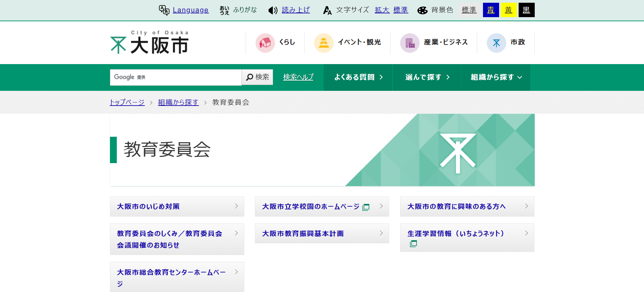This screenshot has height=292, width=644.
Task: Open the Language link
Action: [x=190, y=10]
